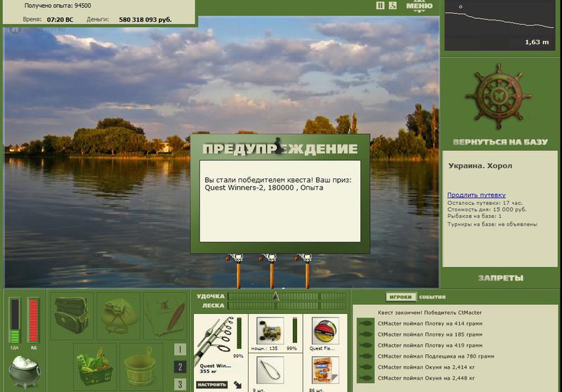The image size is (562, 392).
Task: Click the quest prize message text in dialog
Action: click(277, 184)
